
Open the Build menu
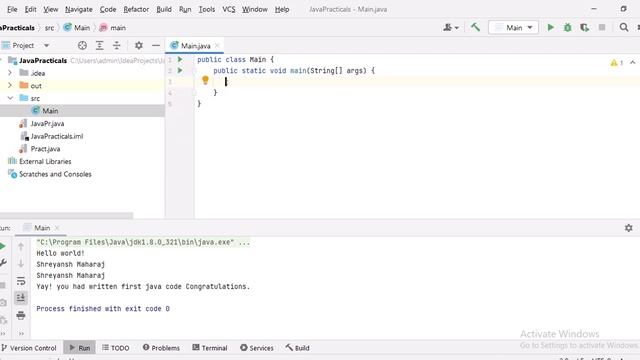[x=164, y=9]
